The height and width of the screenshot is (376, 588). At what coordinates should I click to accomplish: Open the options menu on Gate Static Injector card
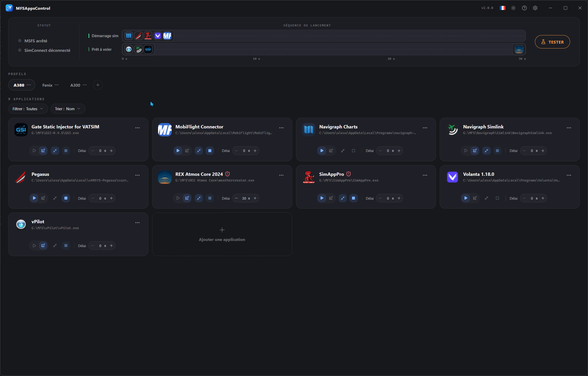click(138, 128)
